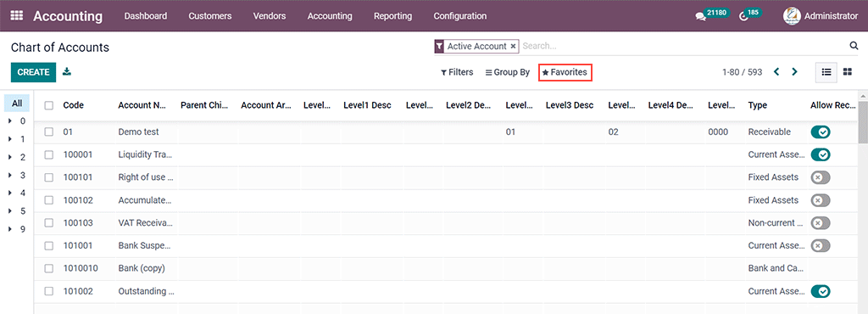Viewport: 868px width, 314px height.
Task: Click the download/import records icon
Action: pyautogui.click(x=67, y=71)
